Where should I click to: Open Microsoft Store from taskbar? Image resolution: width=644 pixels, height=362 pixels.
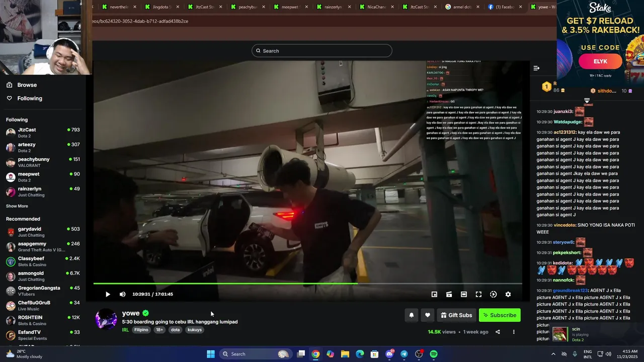click(374, 354)
